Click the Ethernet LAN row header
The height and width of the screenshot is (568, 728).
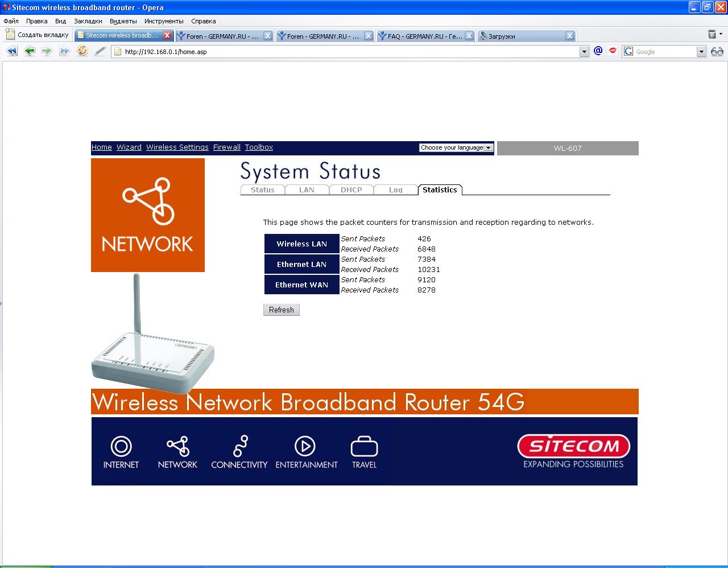(302, 264)
